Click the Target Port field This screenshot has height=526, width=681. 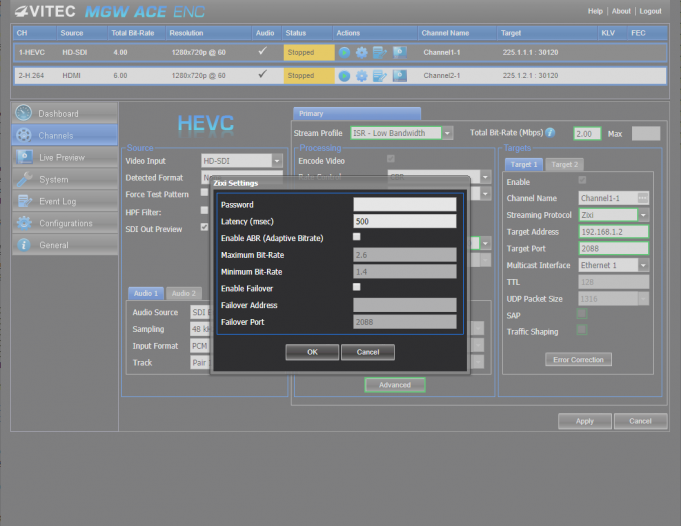[x=613, y=248]
